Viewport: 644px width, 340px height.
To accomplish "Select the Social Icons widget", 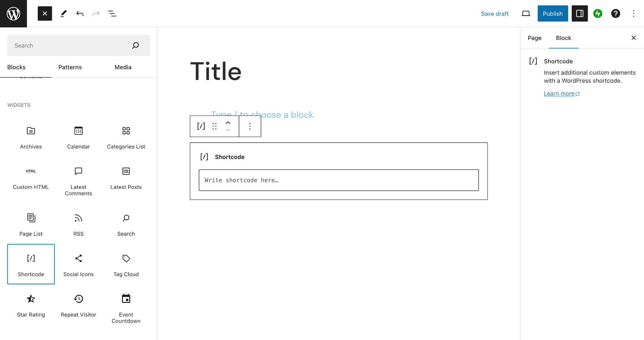I will point(78,263).
